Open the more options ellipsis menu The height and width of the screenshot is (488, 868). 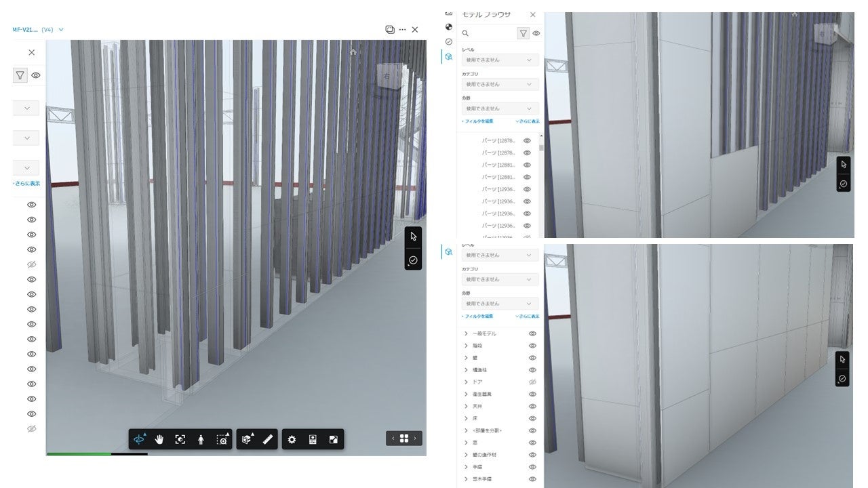point(403,29)
